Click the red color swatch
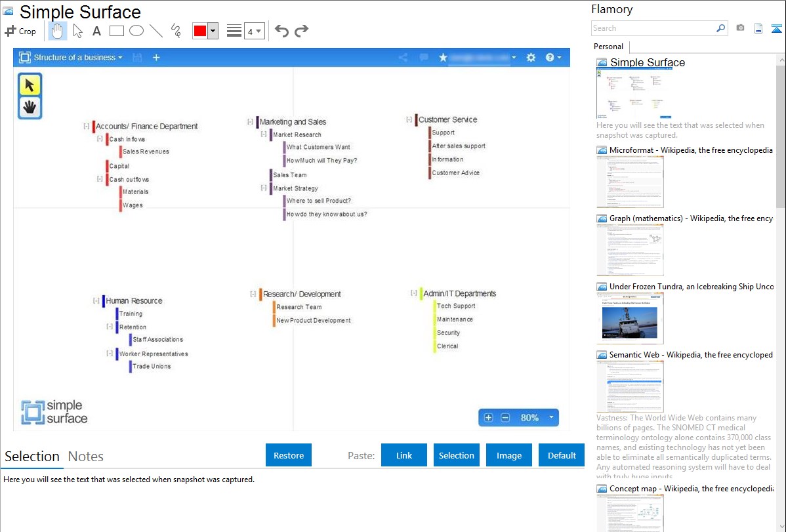 pos(200,31)
